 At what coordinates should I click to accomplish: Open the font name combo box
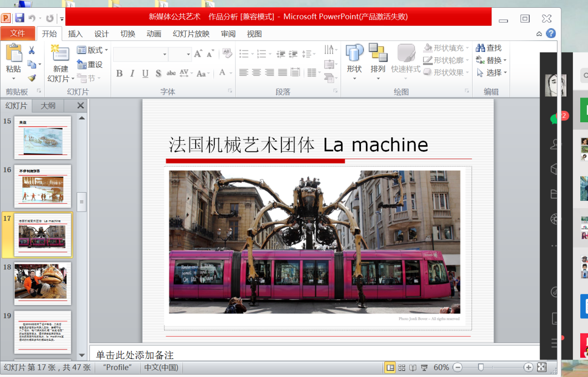(141, 54)
